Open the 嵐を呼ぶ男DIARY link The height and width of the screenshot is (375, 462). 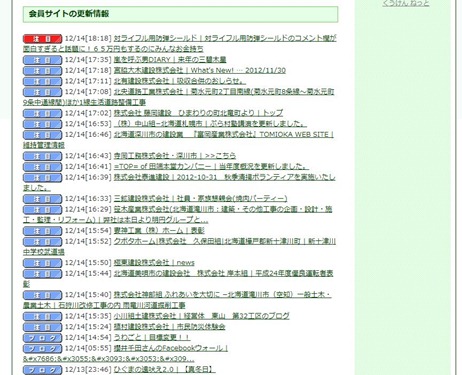[x=170, y=60]
